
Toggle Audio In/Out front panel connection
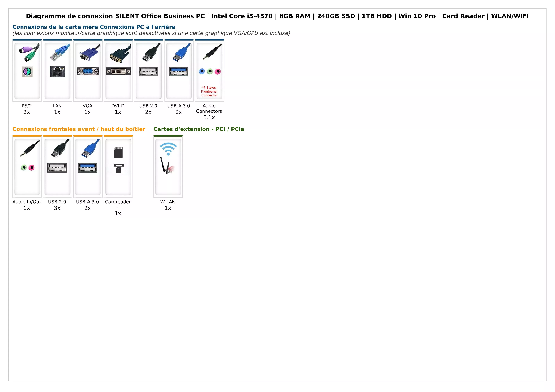click(x=27, y=170)
